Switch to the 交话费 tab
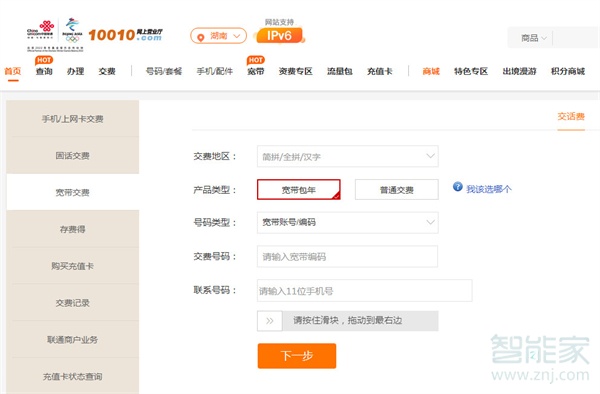600x394 pixels. point(571,117)
